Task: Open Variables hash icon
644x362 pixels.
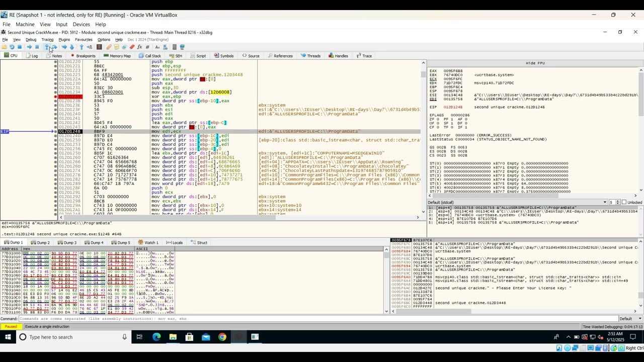Action: point(147,47)
